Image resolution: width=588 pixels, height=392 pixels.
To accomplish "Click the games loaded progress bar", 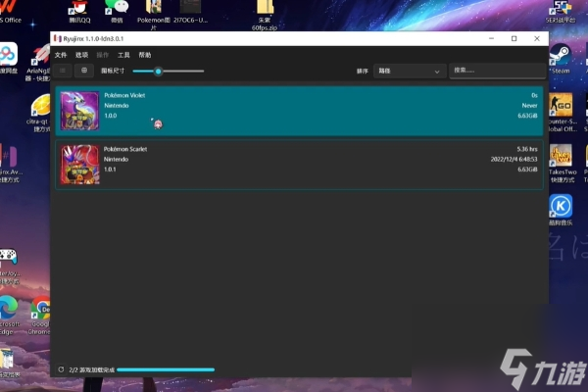I will 166,369.
